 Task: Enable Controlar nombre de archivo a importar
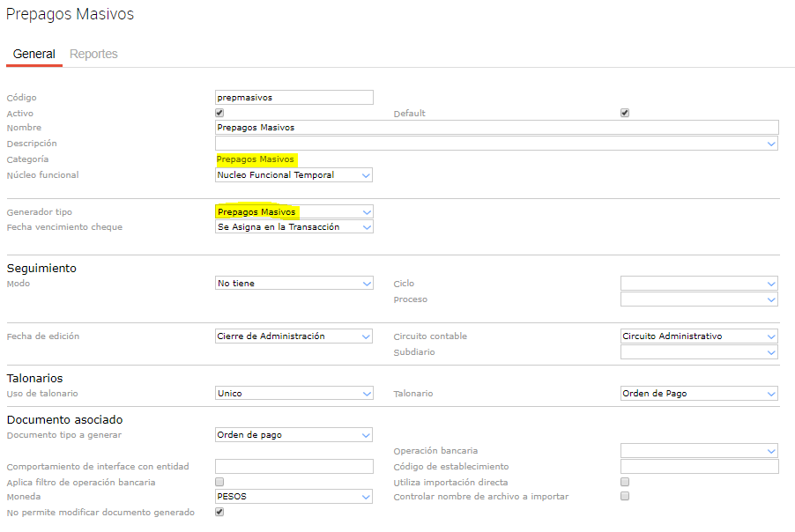click(x=625, y=496)
